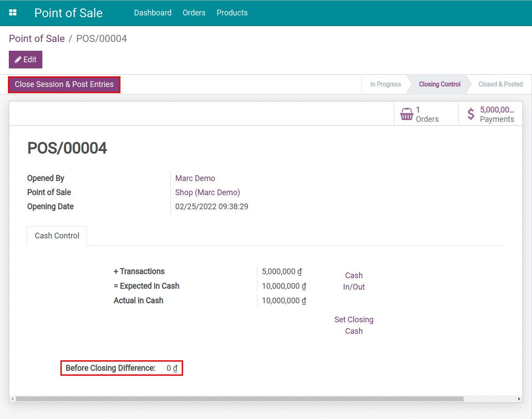Open the Payments dollar stat button
The image size is (532, 419).
pyautogui.click(x=491, y=114)
